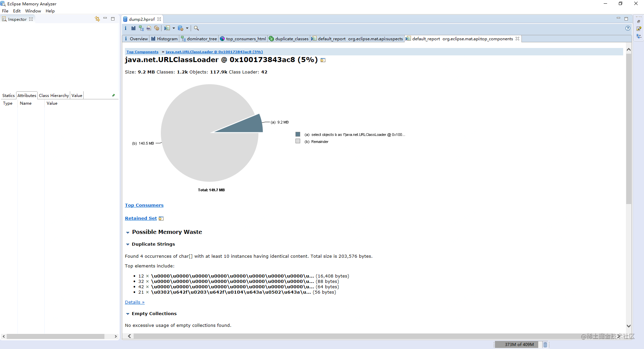This screenshot has height=349, width=644.
Task: Open the Query Browser database icon
Action: tap(180, 28)
